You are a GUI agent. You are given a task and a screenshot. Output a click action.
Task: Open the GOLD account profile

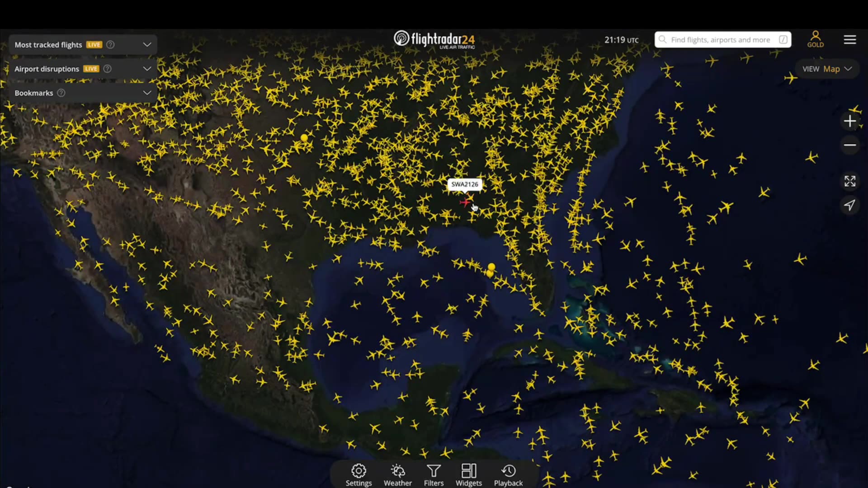tap(816, 38)
